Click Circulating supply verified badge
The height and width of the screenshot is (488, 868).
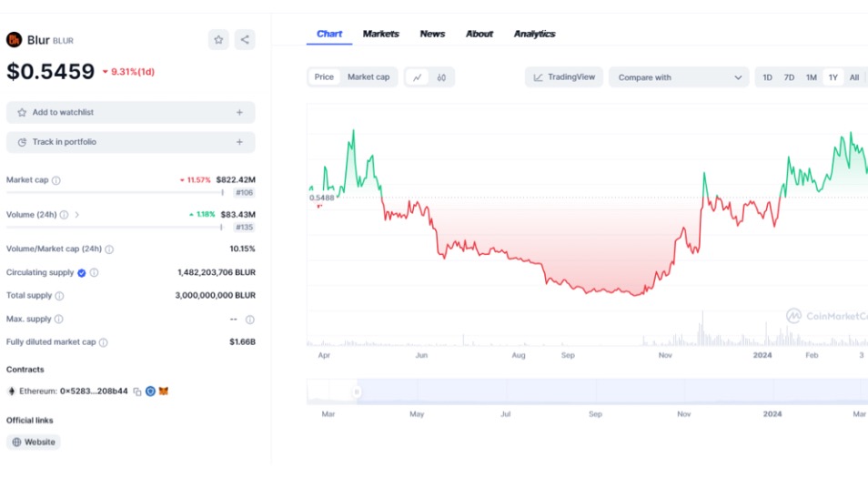point(82,273)
